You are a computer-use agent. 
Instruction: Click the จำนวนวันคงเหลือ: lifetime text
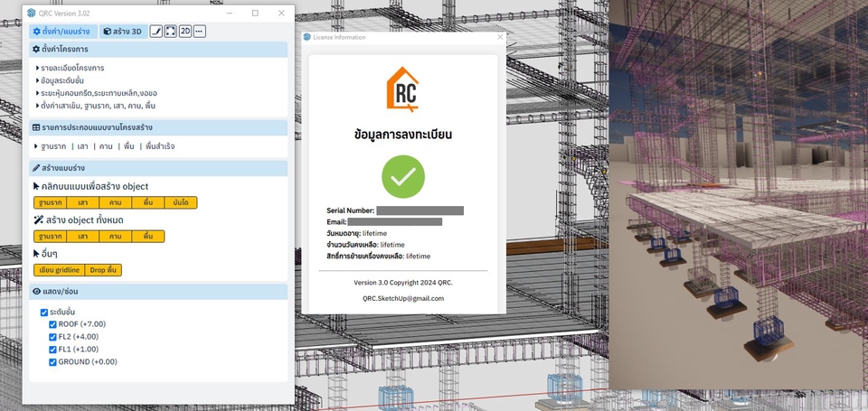point(366,245)
